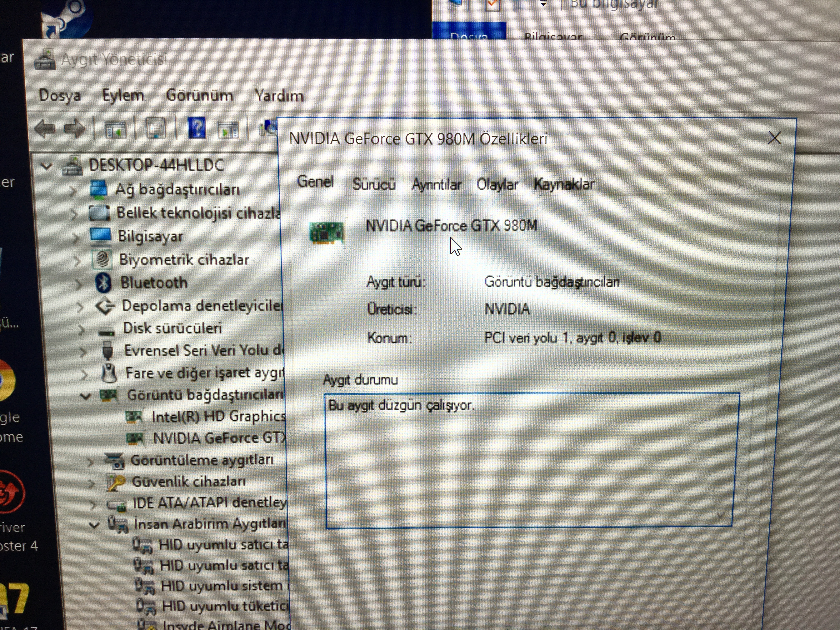840x630 pixels.
Task: Collapse İnsan Arabirim Aygıtları category
Action: tap(94, 525)
